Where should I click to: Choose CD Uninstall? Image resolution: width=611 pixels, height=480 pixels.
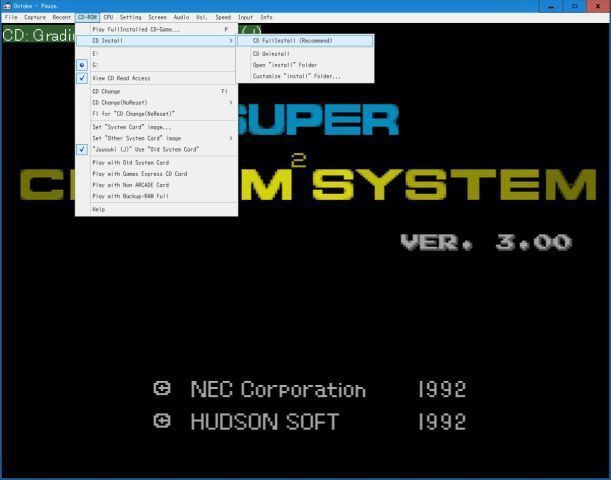(305, 54)
